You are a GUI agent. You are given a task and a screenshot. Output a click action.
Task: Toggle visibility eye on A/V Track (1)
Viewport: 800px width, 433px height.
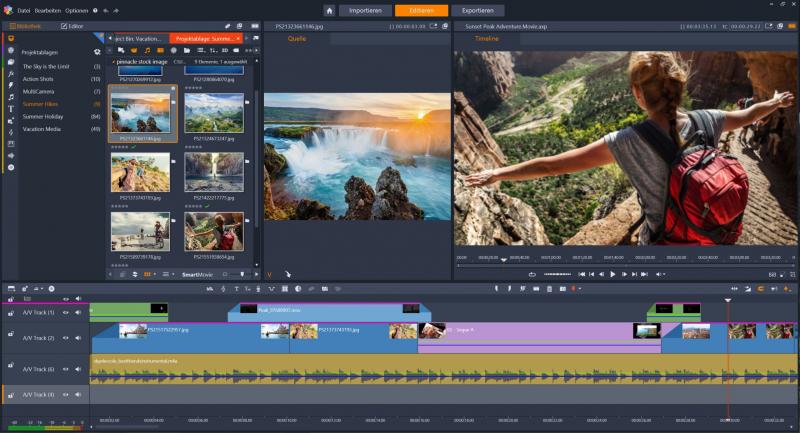coord(66,312)
